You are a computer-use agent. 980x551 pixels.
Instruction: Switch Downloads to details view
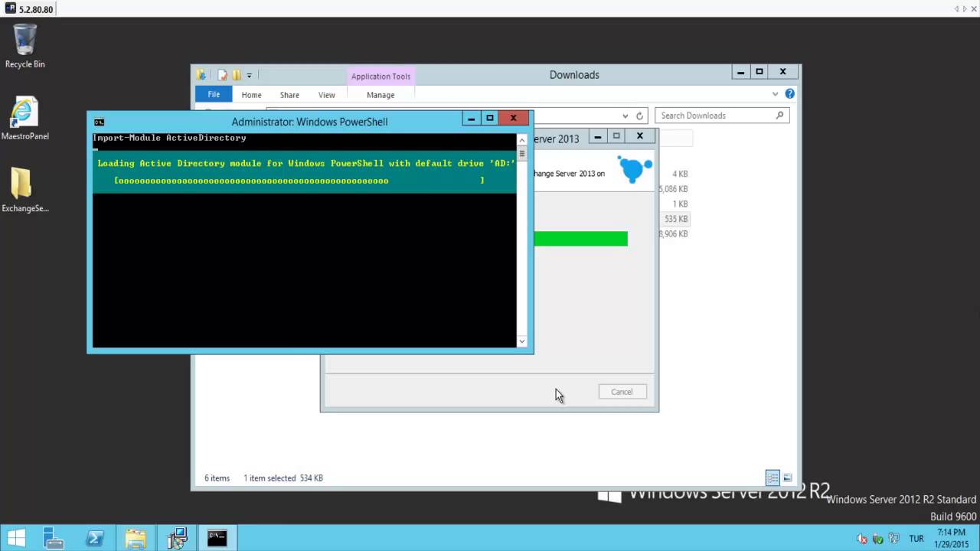pyautogui.click(x=773, y=478)
